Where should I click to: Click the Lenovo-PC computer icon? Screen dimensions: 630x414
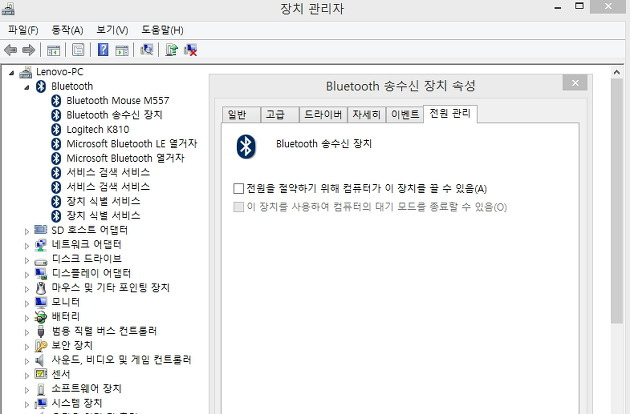[x=26, y=72]
